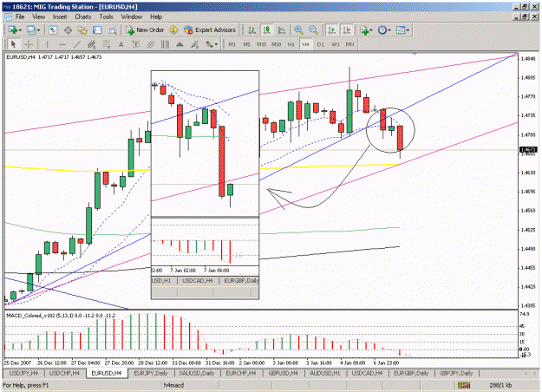Select the text label 'T' tool
The image size is (542, 392).
click(136, 44)
